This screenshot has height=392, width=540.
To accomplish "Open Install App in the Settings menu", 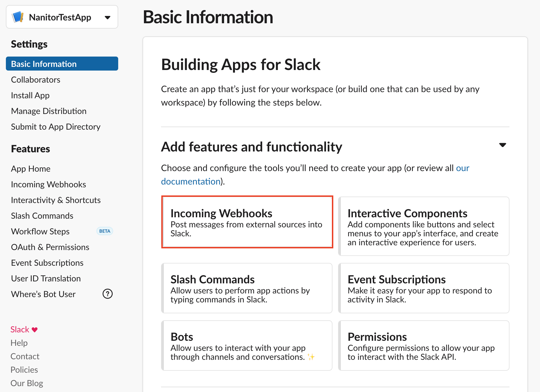I will 30,95.
